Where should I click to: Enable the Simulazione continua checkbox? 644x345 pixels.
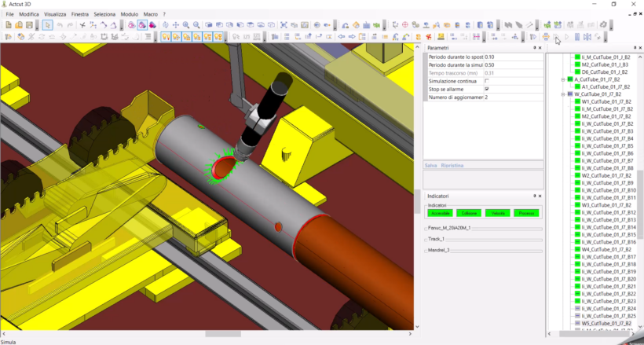[487, 81]
